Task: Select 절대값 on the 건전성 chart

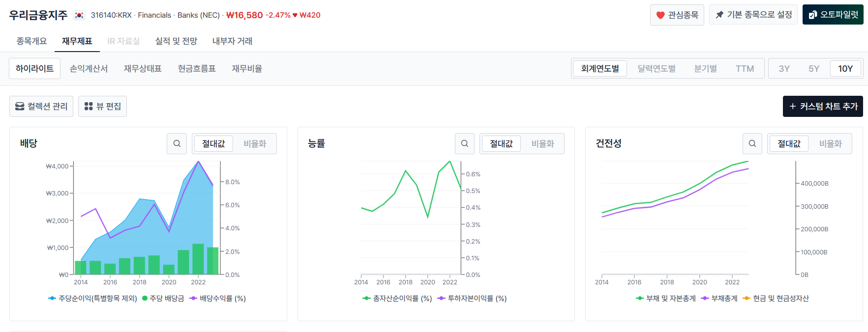Action: point(789,143)
